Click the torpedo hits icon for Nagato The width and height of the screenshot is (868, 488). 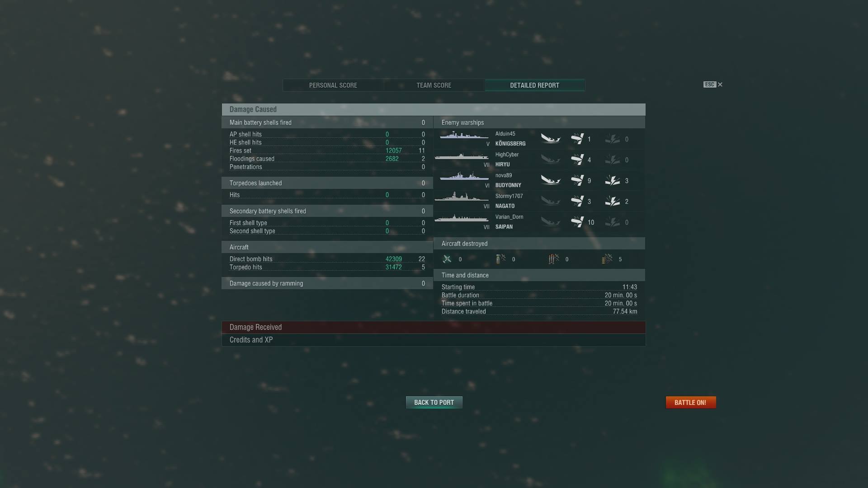point(613,202)
